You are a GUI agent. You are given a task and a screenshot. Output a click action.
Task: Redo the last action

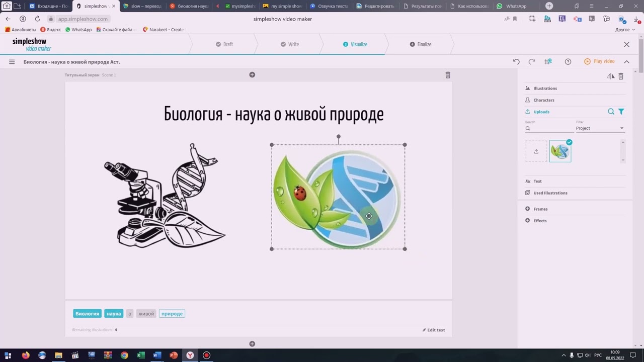click(532, 61)
